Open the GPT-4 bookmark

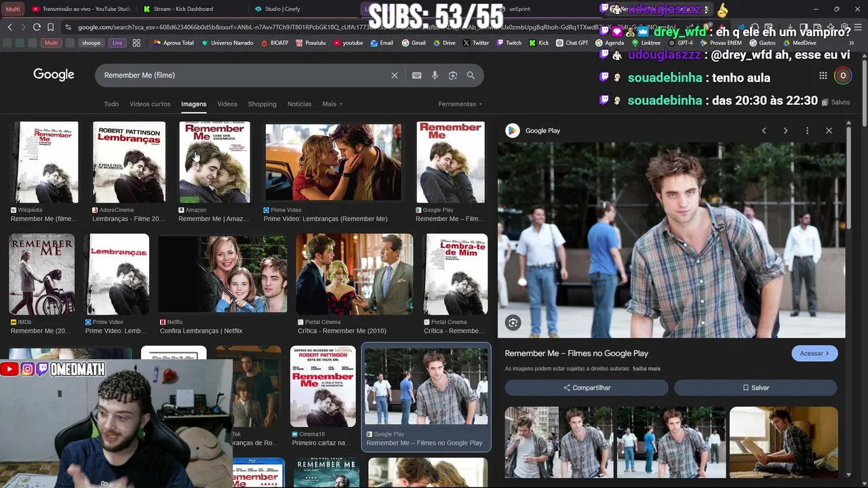pos(681,43)
